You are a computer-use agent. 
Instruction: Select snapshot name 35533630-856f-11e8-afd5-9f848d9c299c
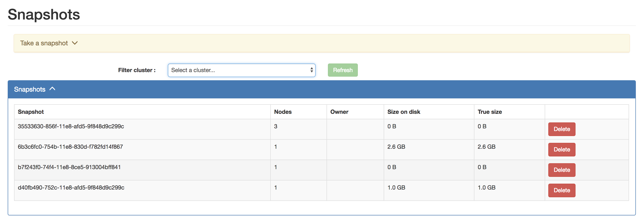tap(71, 127)
